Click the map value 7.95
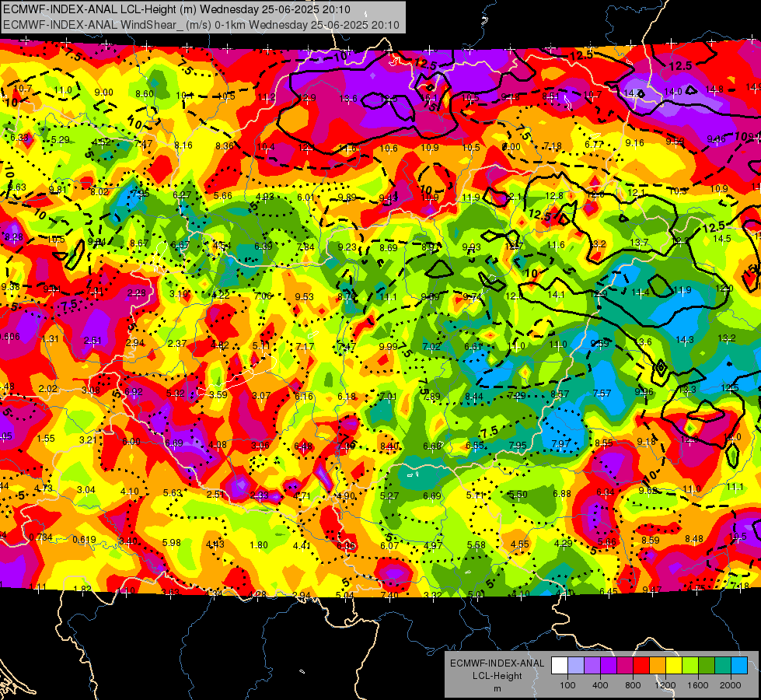 click(x=518, y=445)
